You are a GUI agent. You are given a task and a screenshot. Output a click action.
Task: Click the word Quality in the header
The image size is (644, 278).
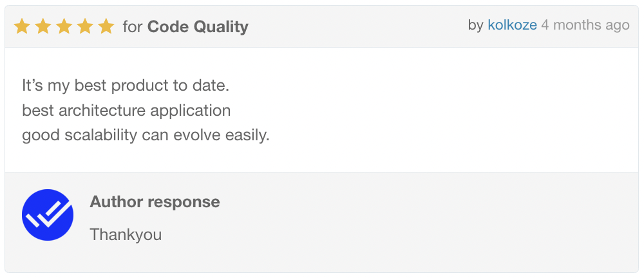(x=221, y=27)
